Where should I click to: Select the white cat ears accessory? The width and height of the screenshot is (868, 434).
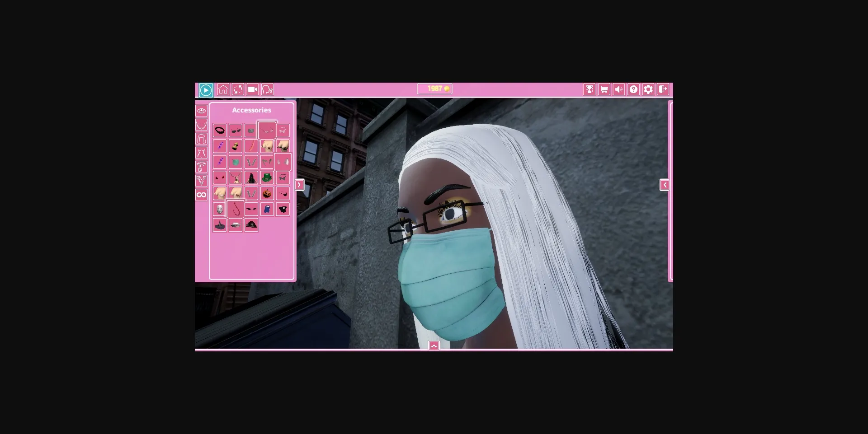tap(283, 162)
